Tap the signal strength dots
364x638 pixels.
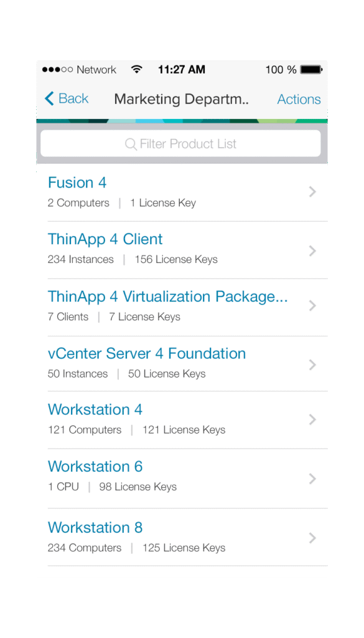[57, 70]
